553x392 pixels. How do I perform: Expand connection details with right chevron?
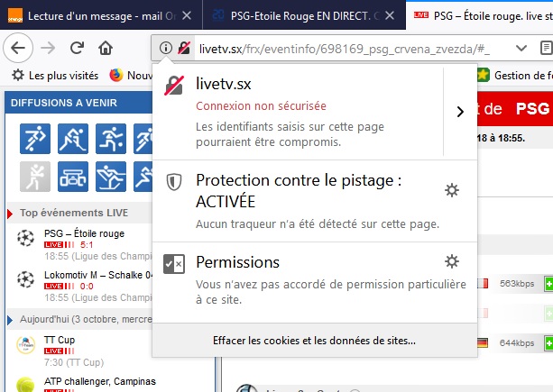point(460,112)
